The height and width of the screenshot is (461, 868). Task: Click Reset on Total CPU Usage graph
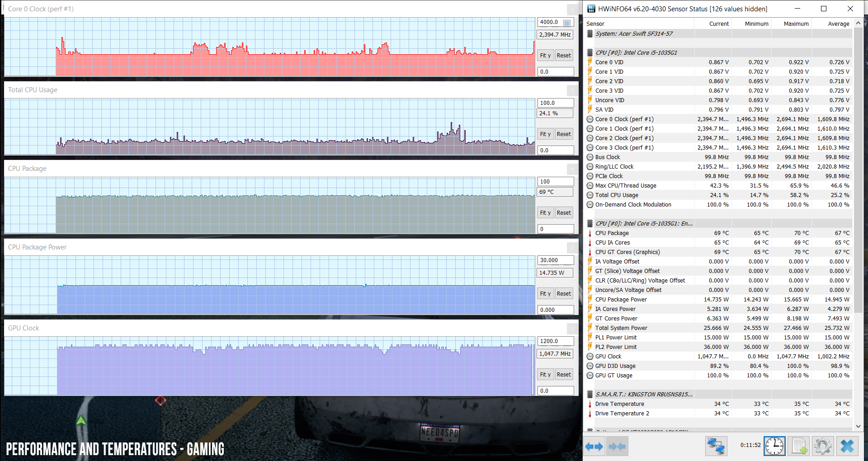pyautogui.click(x=564, y=134)
